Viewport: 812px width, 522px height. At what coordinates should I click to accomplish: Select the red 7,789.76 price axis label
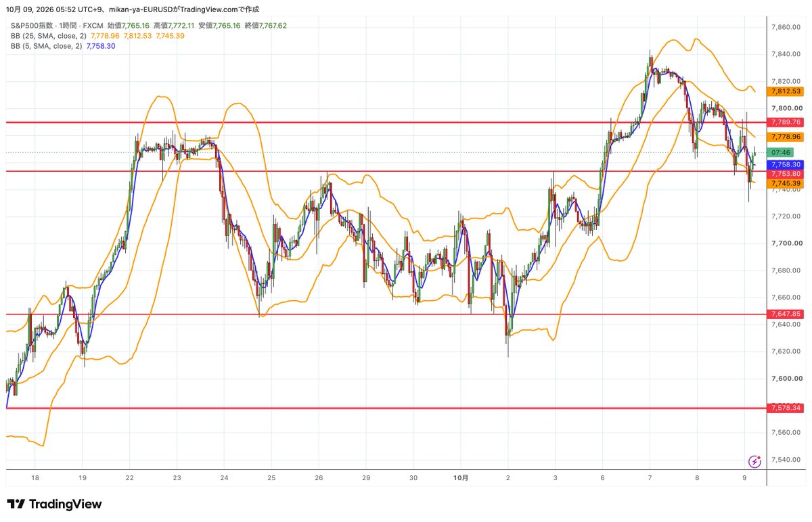pos(785,122)
